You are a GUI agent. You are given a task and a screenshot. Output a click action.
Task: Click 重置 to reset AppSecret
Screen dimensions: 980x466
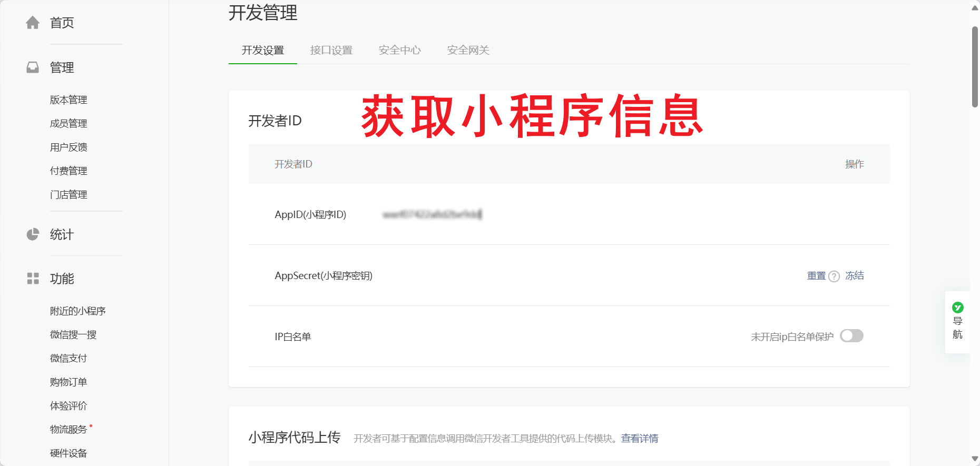click(x=817, y=276)
